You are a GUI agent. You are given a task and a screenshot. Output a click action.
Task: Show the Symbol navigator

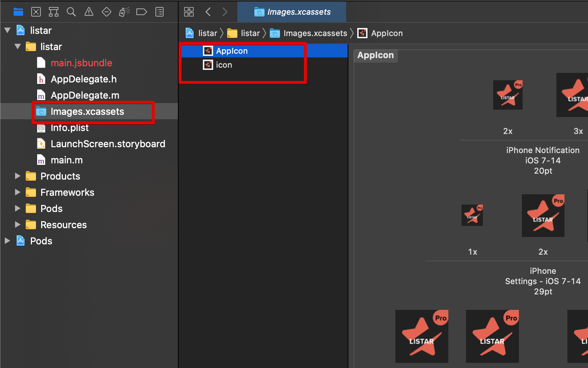click(54, 12)
